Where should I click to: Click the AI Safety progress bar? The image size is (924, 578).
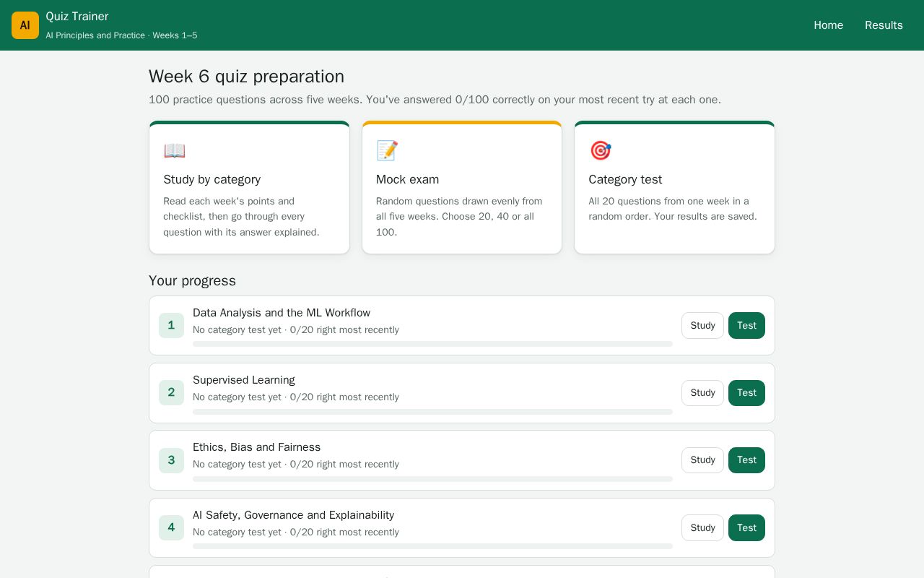[x=432, y=546]
